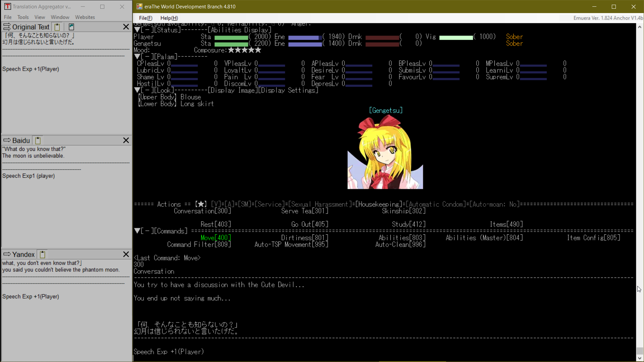Toggle clipboard monitoring in Original Text panel
Screen dimensions: 644x362
57,27
